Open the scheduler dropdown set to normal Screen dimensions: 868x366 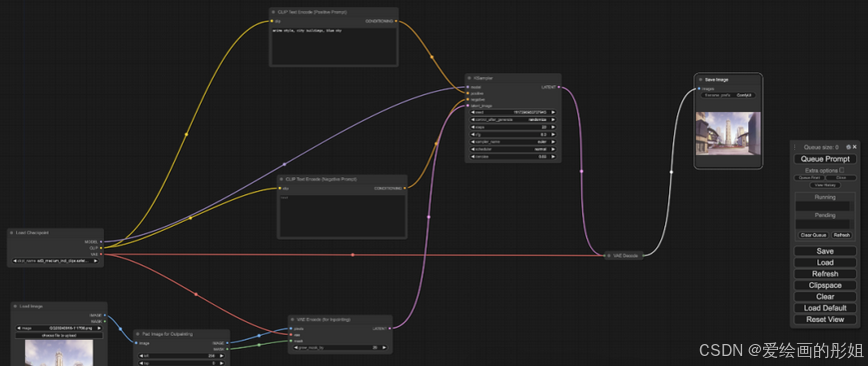(x=513, y=149)
